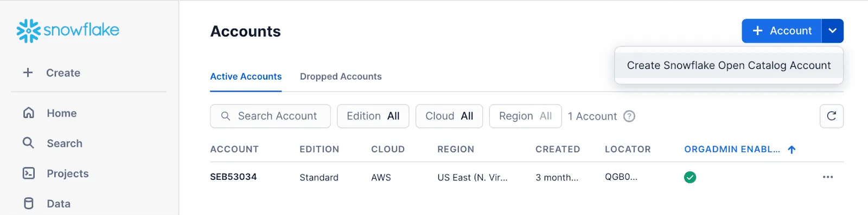
Task: Click the Snowflake logo
Action: (68, 30)
